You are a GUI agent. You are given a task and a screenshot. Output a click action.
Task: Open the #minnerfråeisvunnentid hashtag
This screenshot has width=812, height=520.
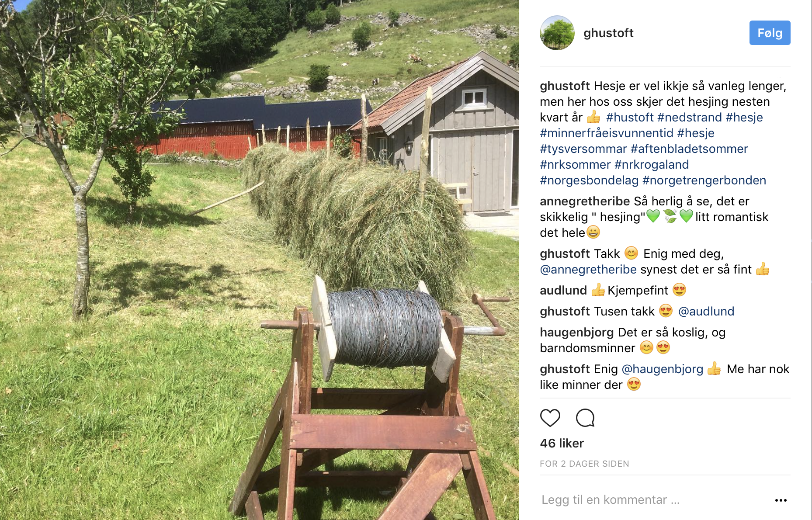[x=607, y=133]
